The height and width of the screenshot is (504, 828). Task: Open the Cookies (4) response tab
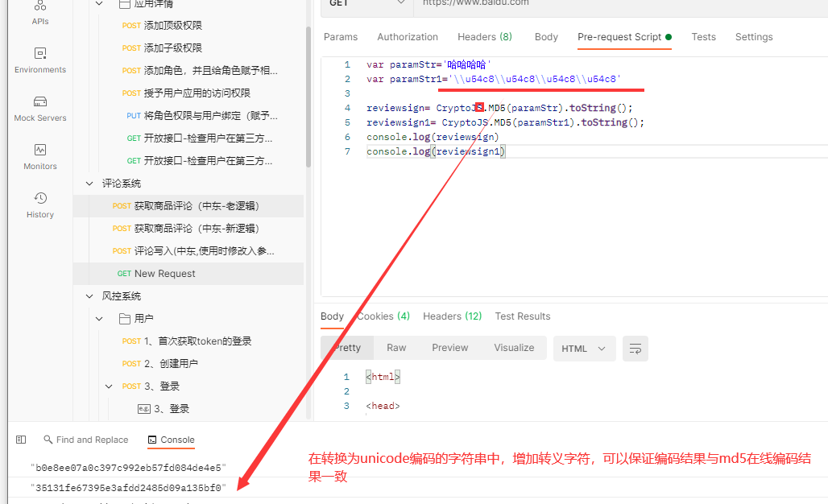pos(383,316)
